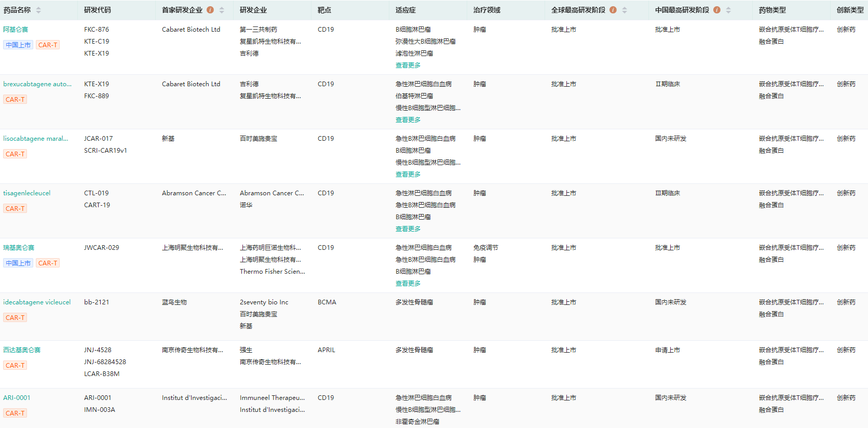Open the brexucabtagene auto... drug link
Screen dimensions: 868x428
click(x=37, y=84)
